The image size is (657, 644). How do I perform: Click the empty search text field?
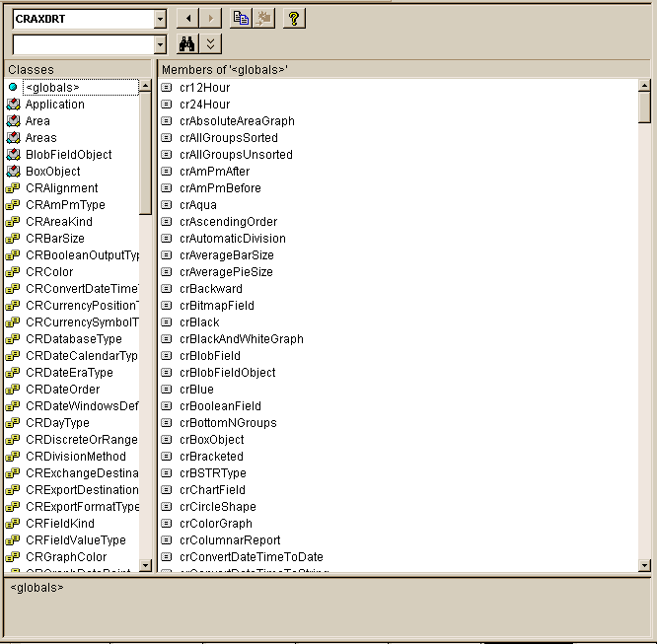[84, 44]
